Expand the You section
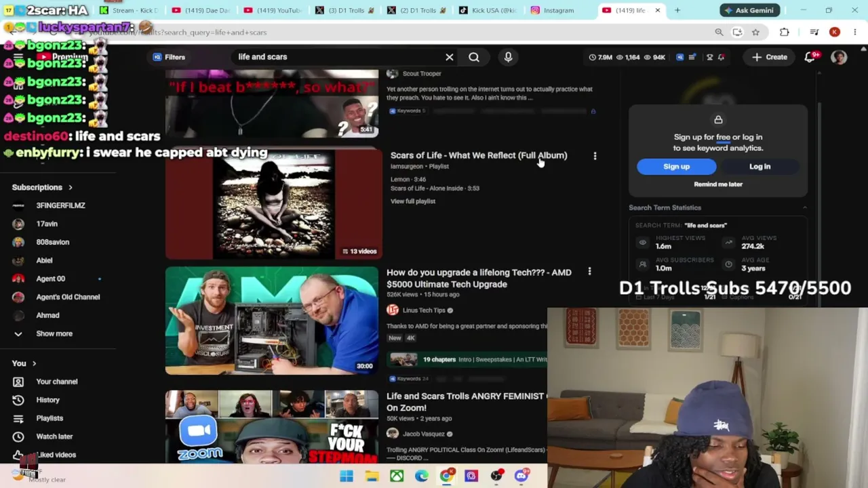 pos(24,363)
